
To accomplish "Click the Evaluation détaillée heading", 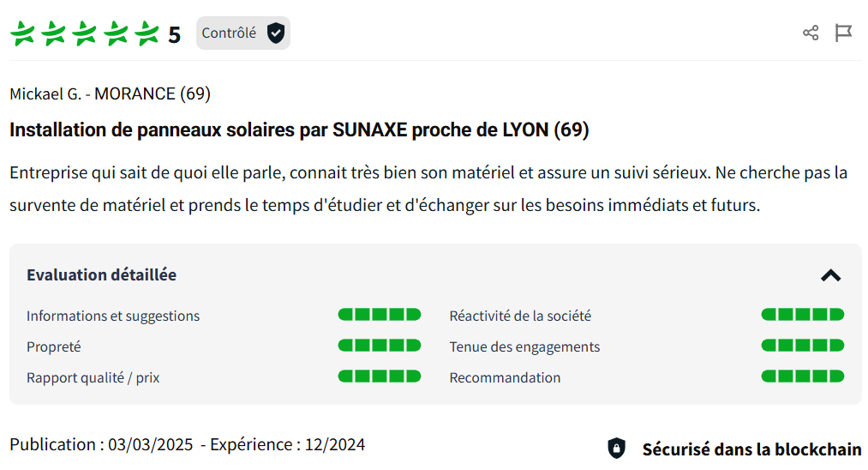I will (x=102, y=275).
